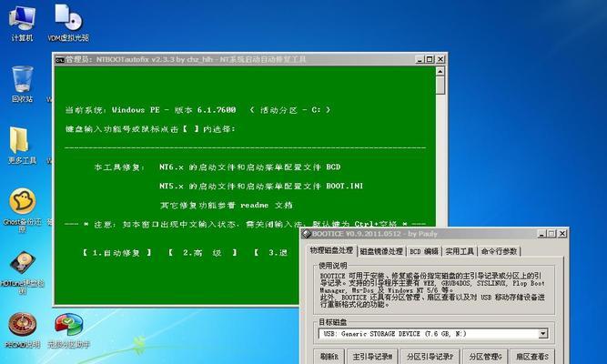
Task: Maximize the NTBOOTautofix console window
Action: pyautogui.click(x=430, y=59)
